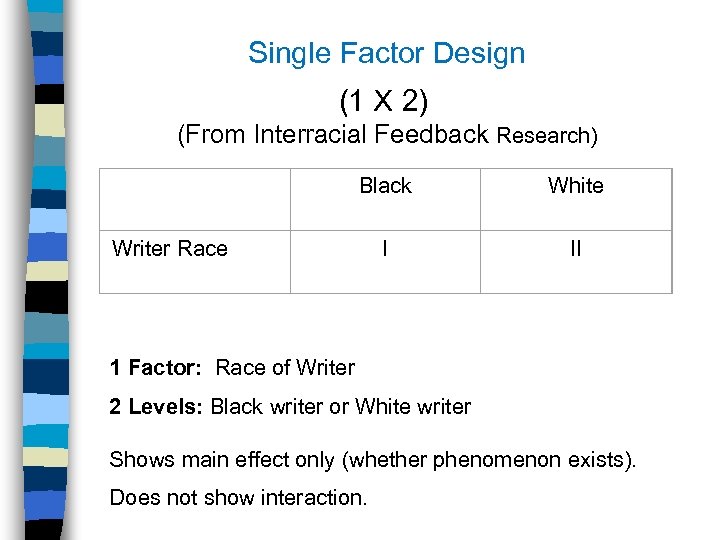Click the smaller word "Research)"
The image size is (720, 540).
[x=547, y=136]
